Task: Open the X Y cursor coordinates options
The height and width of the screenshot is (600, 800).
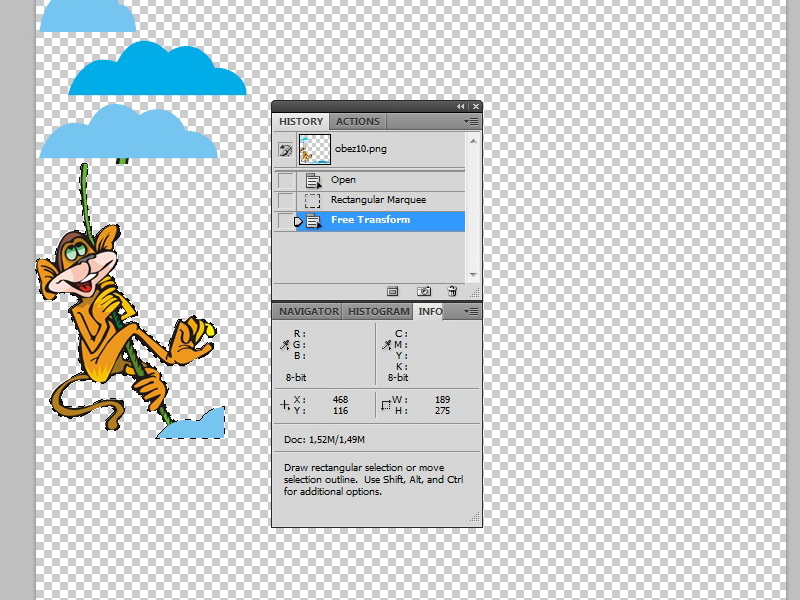Action: pyautogui.click(x=285, y=405)
